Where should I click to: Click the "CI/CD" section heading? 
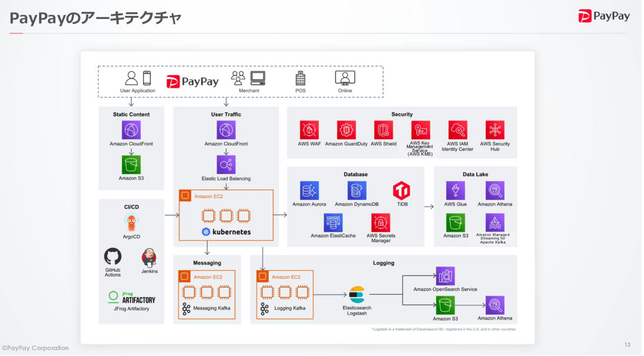click(x=131, y=207)
